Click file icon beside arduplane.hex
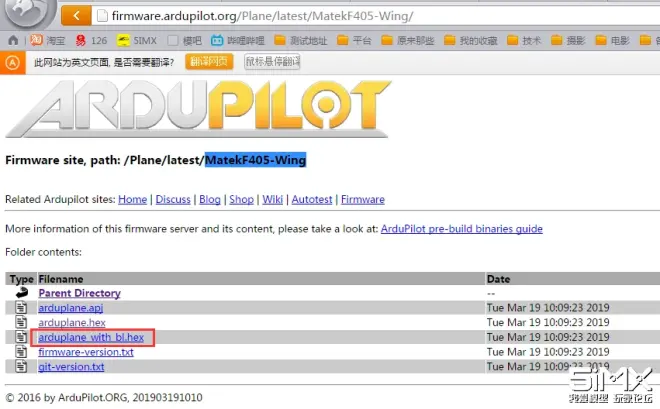This screenshot has width=660, height=409. (21, 322)
